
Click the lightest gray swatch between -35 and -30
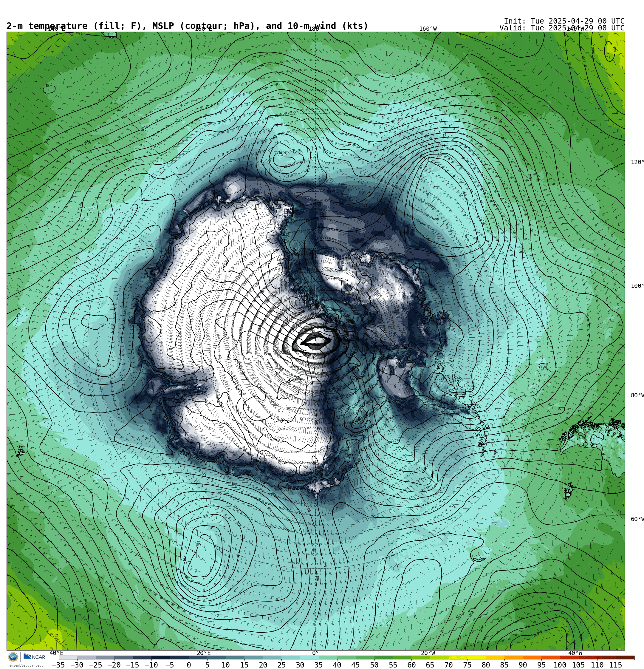point(68,657)
